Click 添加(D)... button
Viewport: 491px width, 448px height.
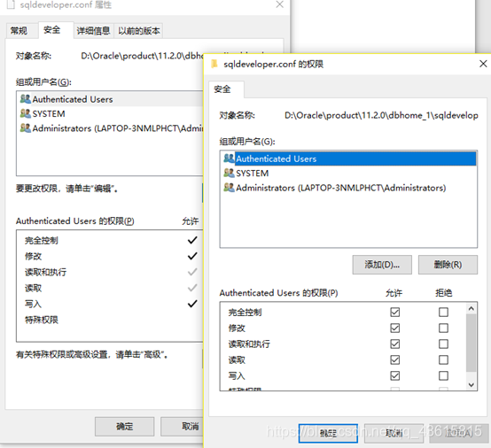tap(382, 265)
